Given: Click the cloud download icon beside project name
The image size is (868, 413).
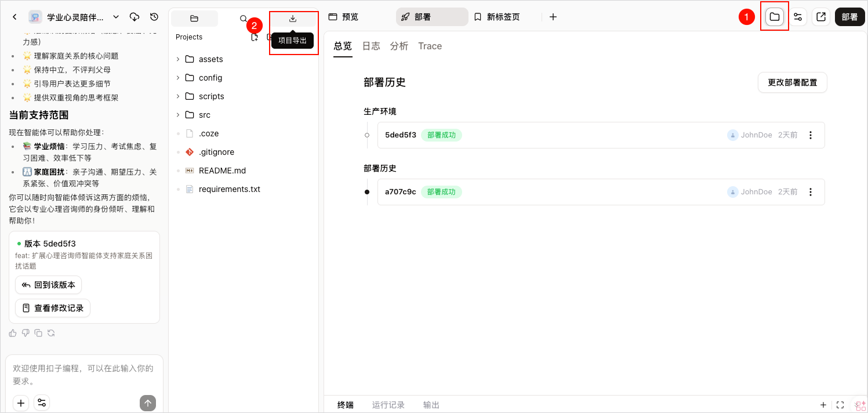Looking at the screenshot, I should [135, 17].
